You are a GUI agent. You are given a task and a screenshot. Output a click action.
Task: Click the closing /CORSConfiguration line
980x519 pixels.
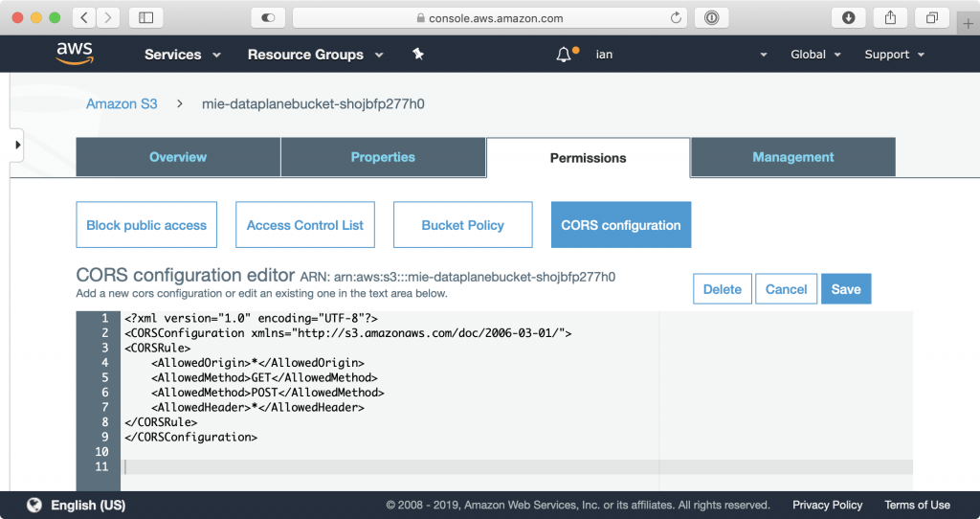pos(190,437)
